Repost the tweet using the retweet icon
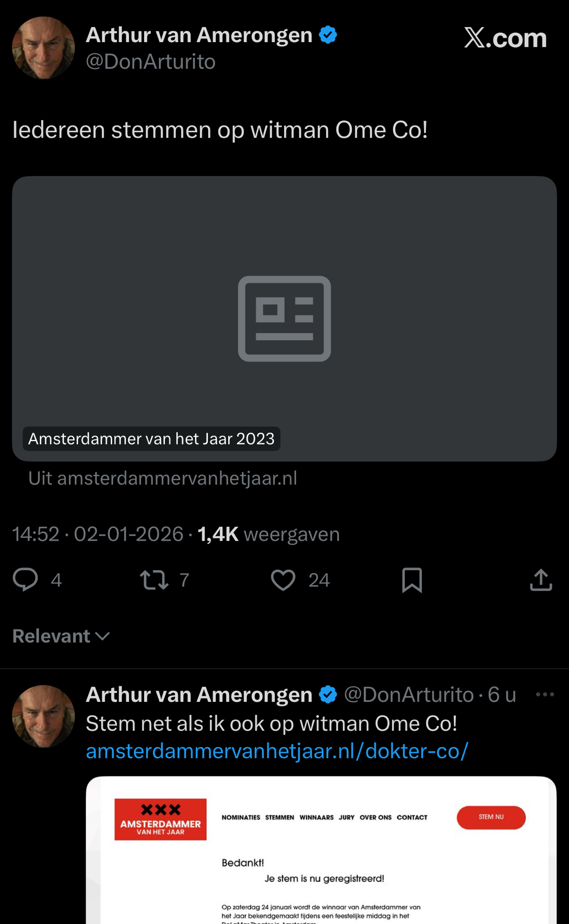The height and width of the screenshot is (924, 569). (x=154, y=580)
